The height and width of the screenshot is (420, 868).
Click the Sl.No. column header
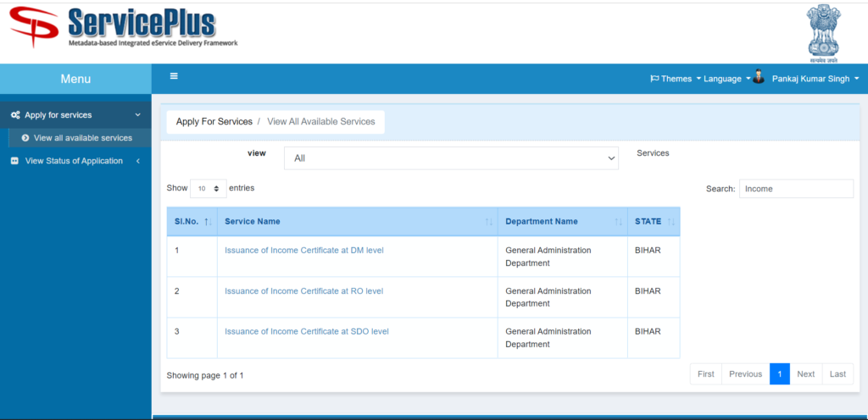click(x=192, y=222)
